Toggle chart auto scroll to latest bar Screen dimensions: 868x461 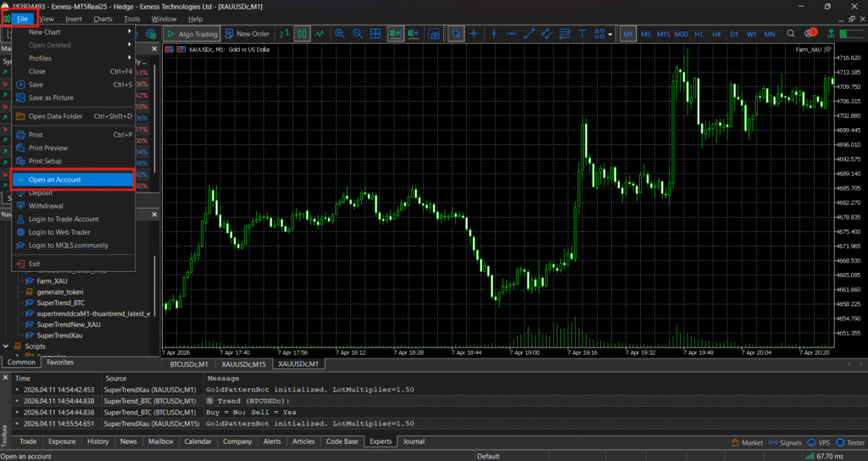[x=396, y=34]
